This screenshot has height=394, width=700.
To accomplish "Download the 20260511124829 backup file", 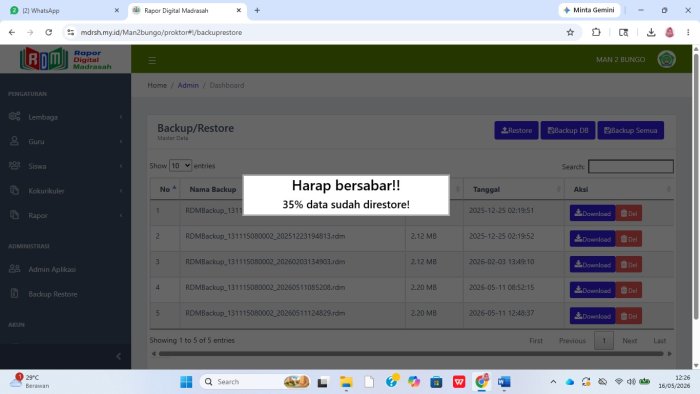I will pyautogui.click(x=592, y=316).
